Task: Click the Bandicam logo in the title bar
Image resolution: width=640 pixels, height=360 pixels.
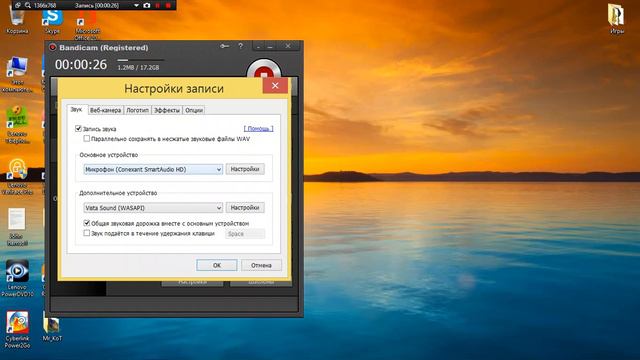Action: tap(53, 47)
